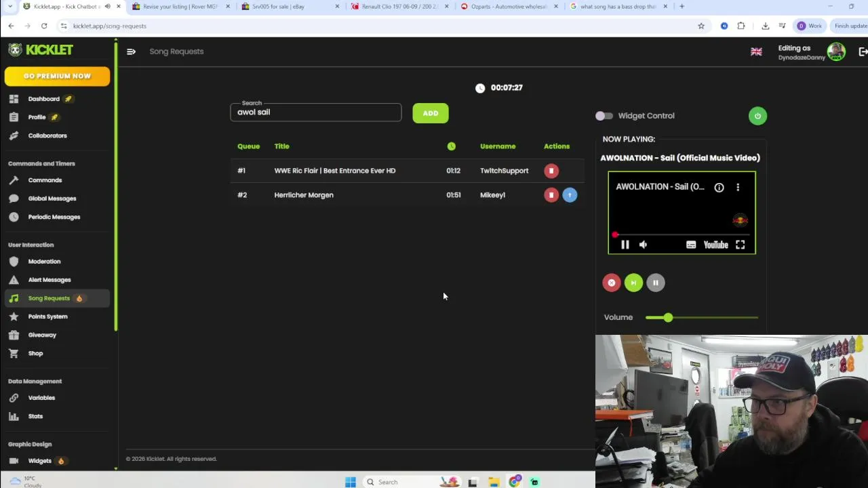The width and height of the screenshot is (868, 488).
Task: Open a new browser tab
Action: (x=682, y=7)
